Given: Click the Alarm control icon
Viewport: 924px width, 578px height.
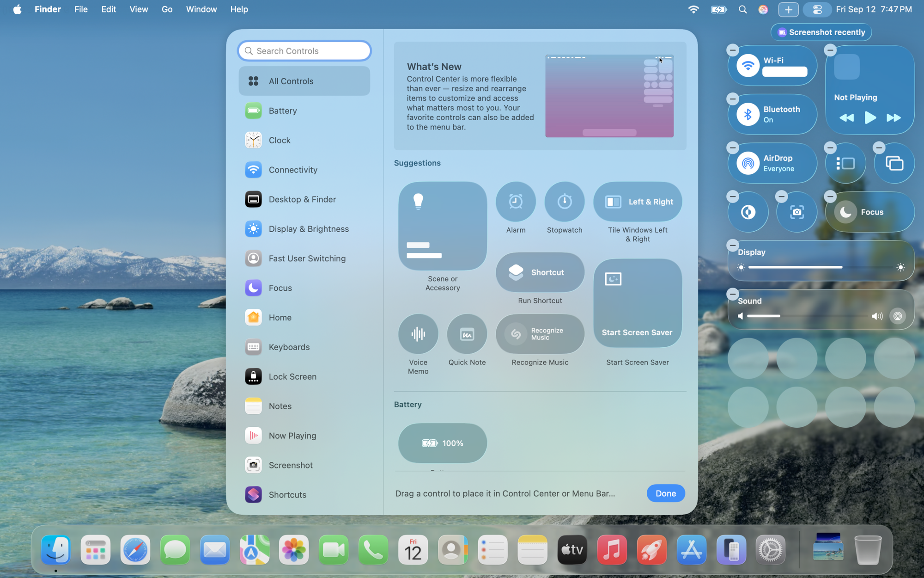Looking at the screenshot, I should tap(516, 202).
